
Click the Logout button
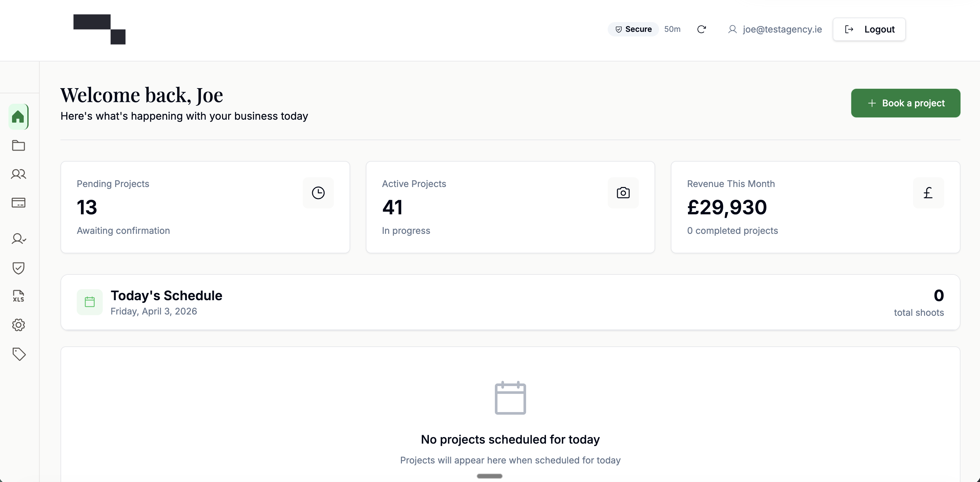coord(869,29)
